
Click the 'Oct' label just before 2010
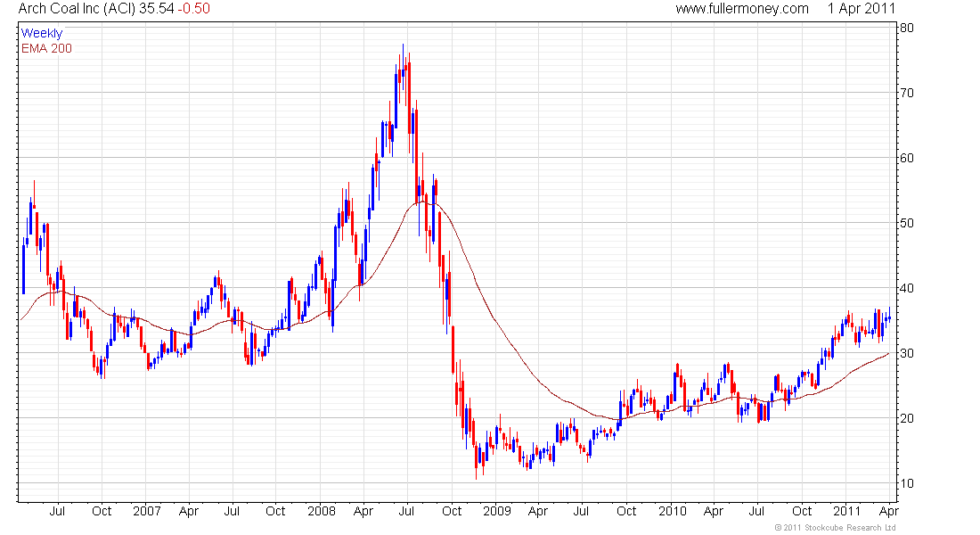click(x=626, y=511)
